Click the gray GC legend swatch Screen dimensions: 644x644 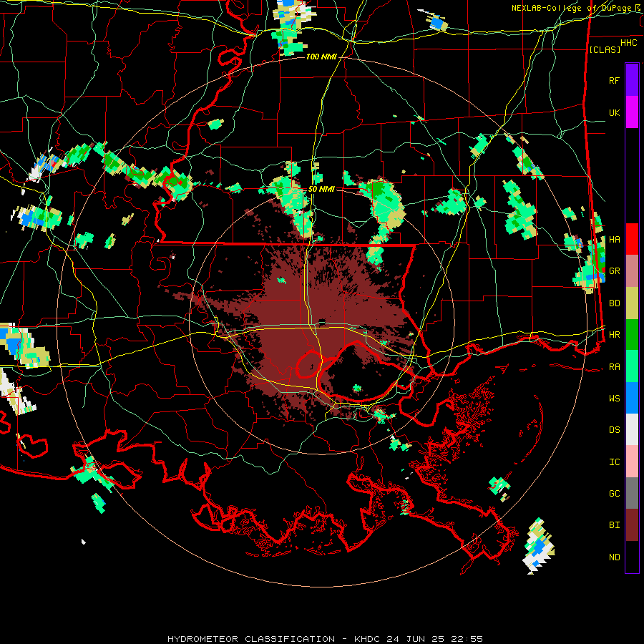(632, 493)
